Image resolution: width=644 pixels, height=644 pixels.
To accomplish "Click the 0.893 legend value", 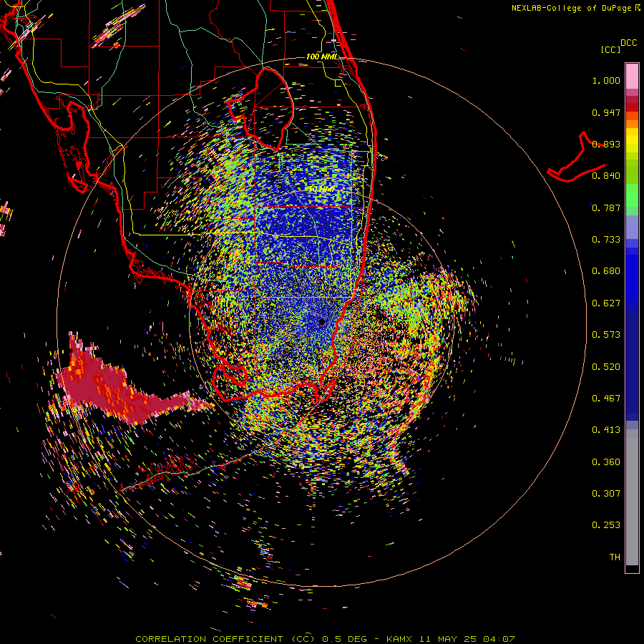I will [x=606, y=144].
